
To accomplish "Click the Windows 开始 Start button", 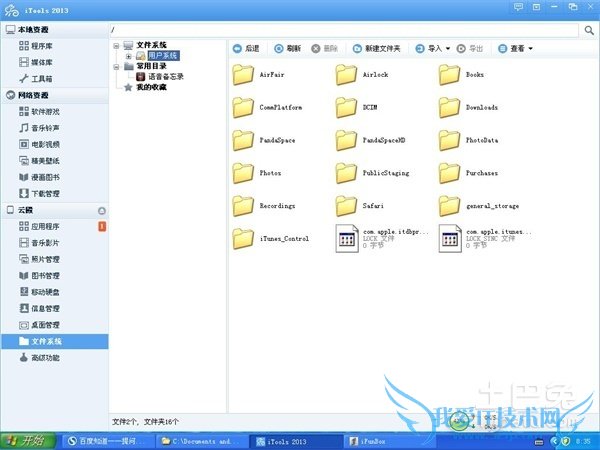I will pyautogui.click(x=28, y=441).
